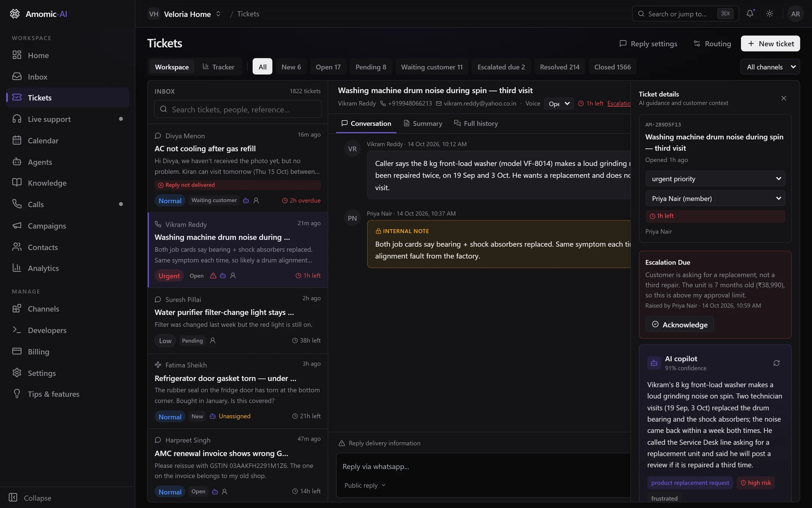Open Calls in sidebar
812x508 pixels.
(68, 204)
